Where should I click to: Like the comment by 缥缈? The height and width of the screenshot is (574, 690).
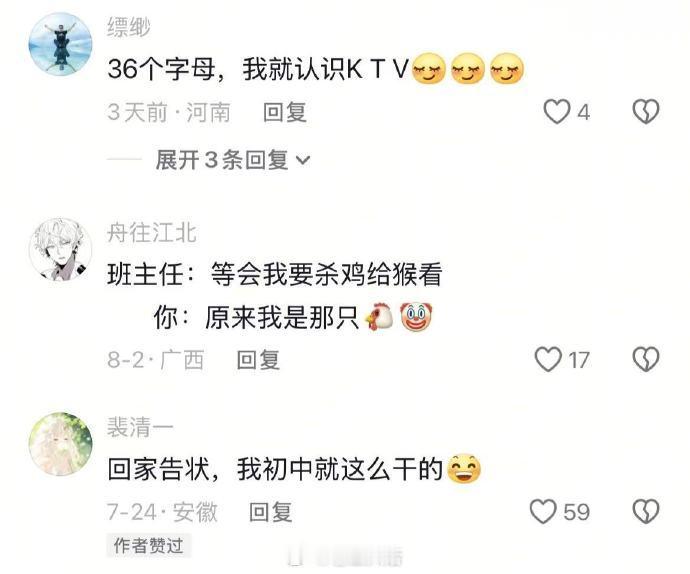coord(557,112)
